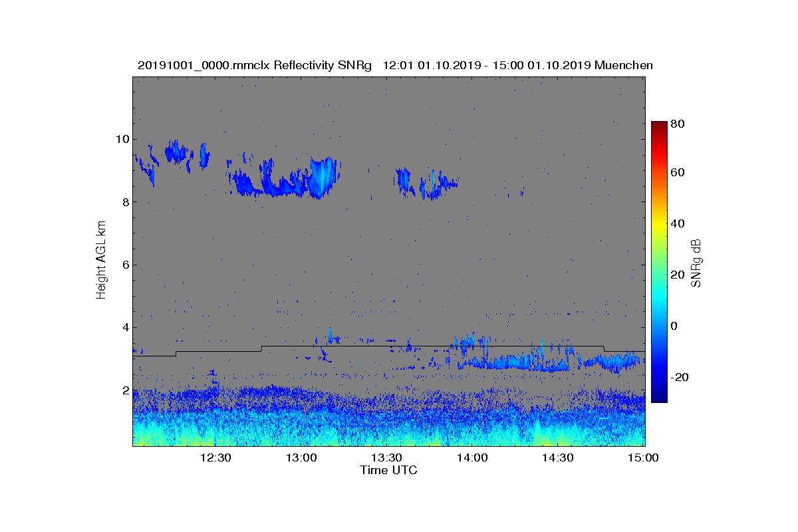Click the height tick label 6

point(125,265)
